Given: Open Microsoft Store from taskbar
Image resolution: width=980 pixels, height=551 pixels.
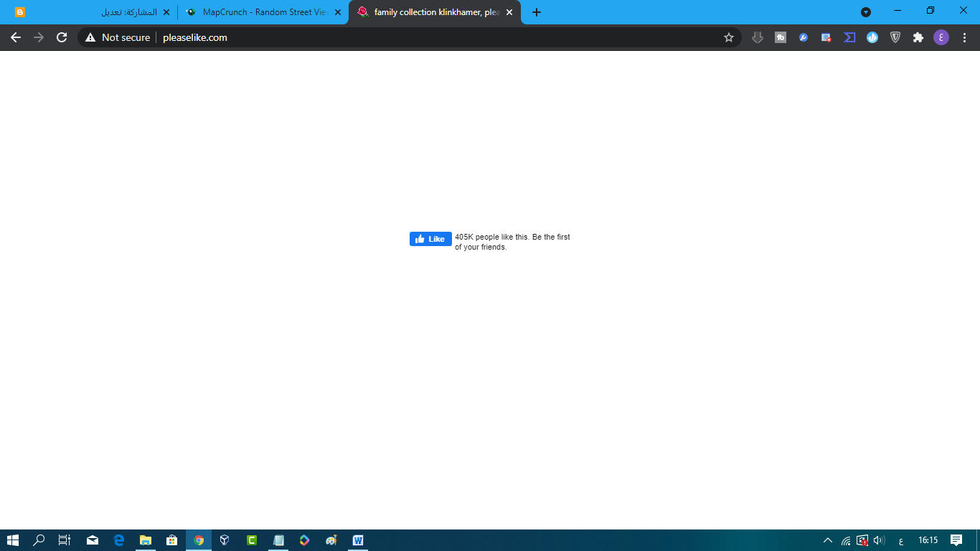Looking at the screenshot, I should coord(172,540).
